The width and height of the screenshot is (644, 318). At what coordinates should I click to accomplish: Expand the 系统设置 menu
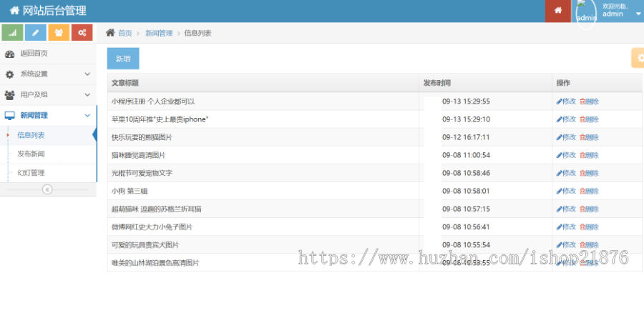[47, 74]
